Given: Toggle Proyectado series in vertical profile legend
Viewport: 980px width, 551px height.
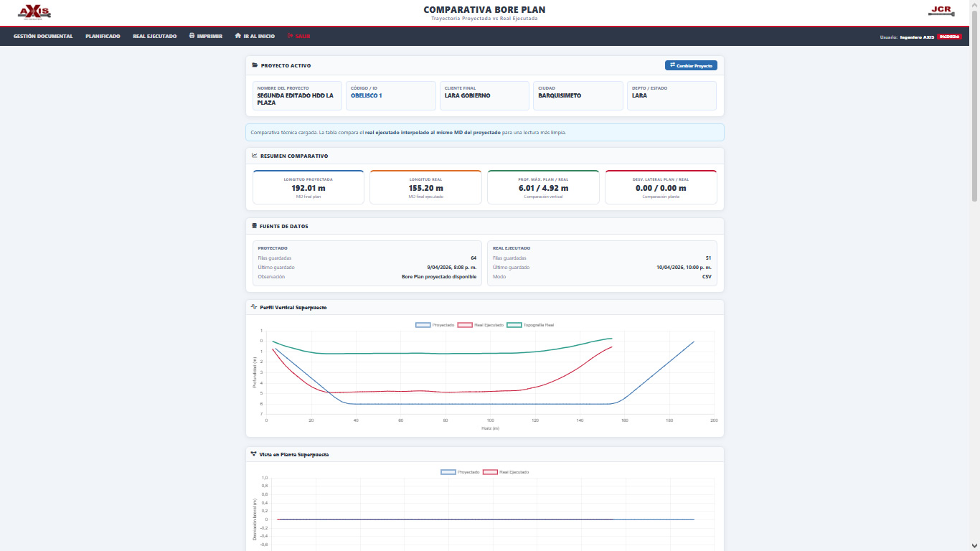Looking at the screenshot, I should pyautogui.click(x=435, y=325).
